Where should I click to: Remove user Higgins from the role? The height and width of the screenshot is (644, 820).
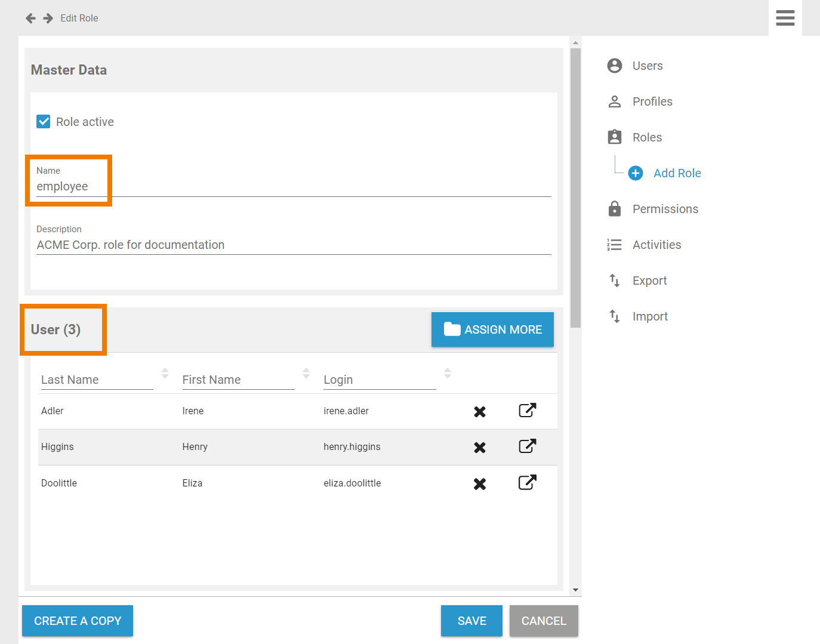point(480,448)
